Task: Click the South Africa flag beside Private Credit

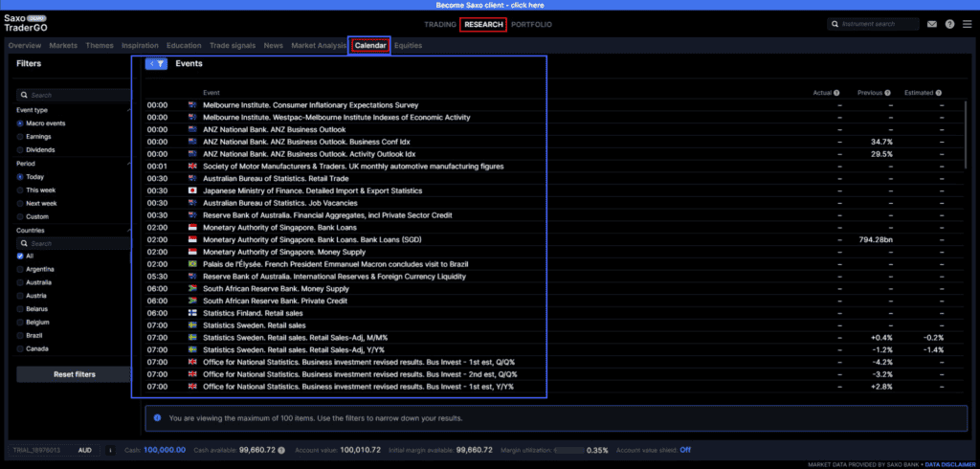Action: [192, 301]
